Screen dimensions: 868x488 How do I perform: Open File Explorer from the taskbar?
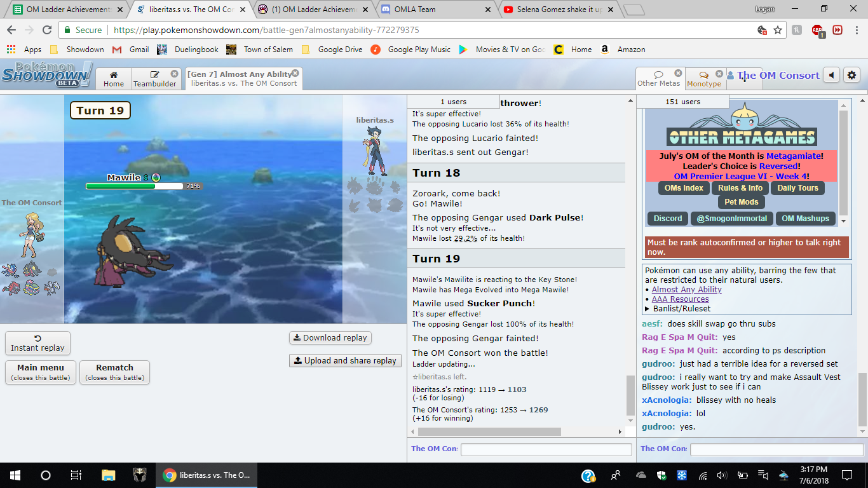[109, 475]
